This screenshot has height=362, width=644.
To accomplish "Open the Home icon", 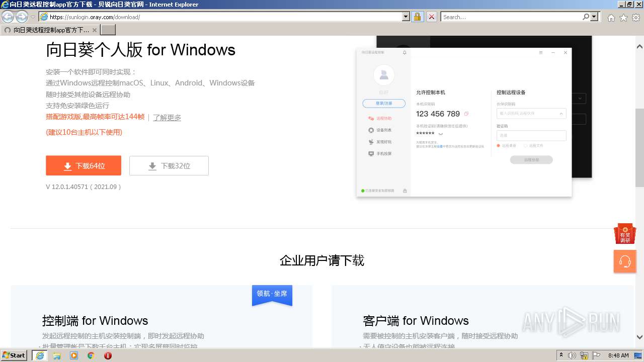I will click(x=611, y=18).
